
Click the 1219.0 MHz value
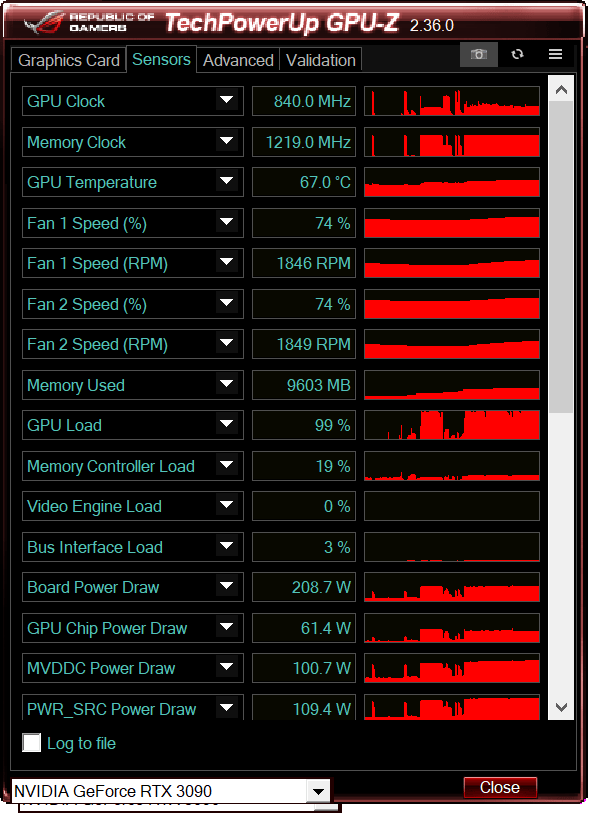click(x=304, y=141)
